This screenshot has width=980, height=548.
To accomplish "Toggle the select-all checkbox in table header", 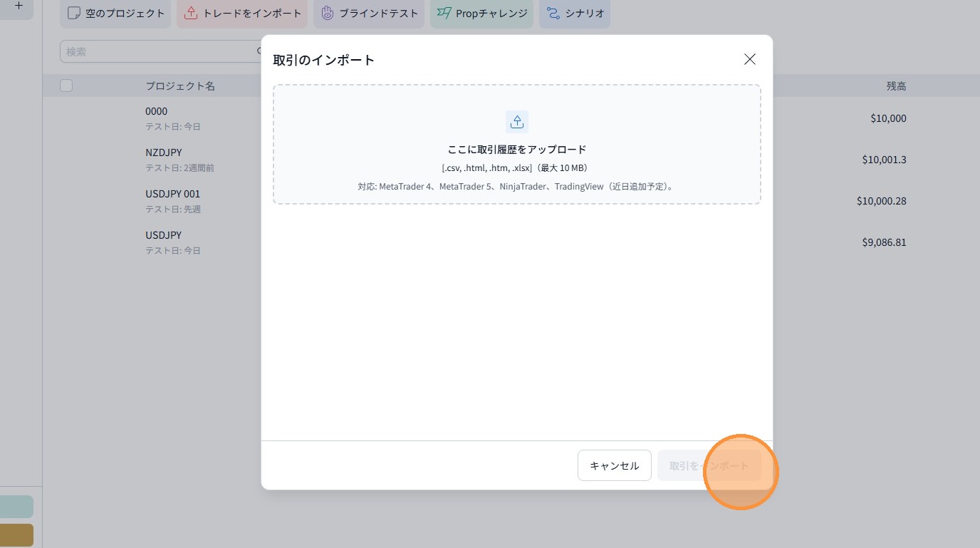I will [x=66, y=86].
